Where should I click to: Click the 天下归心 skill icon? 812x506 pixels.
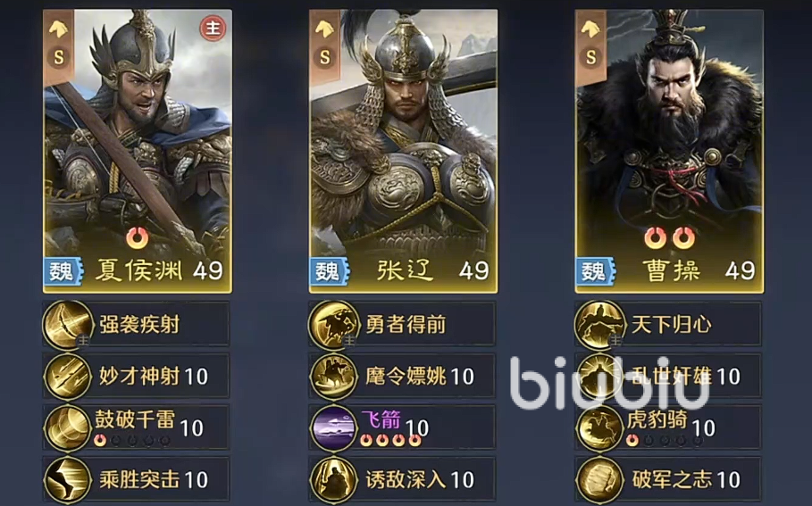click(599, 325)
